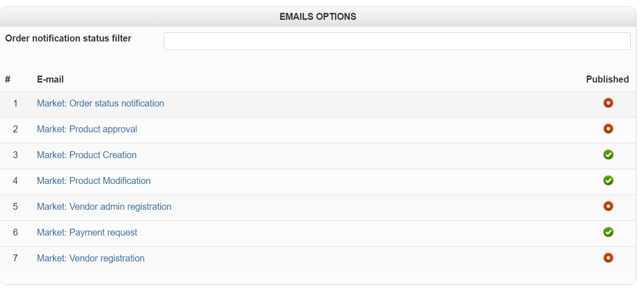644x290 pixels.
Task: Edit Market: Vendor admin registration email
Action: 104,207
